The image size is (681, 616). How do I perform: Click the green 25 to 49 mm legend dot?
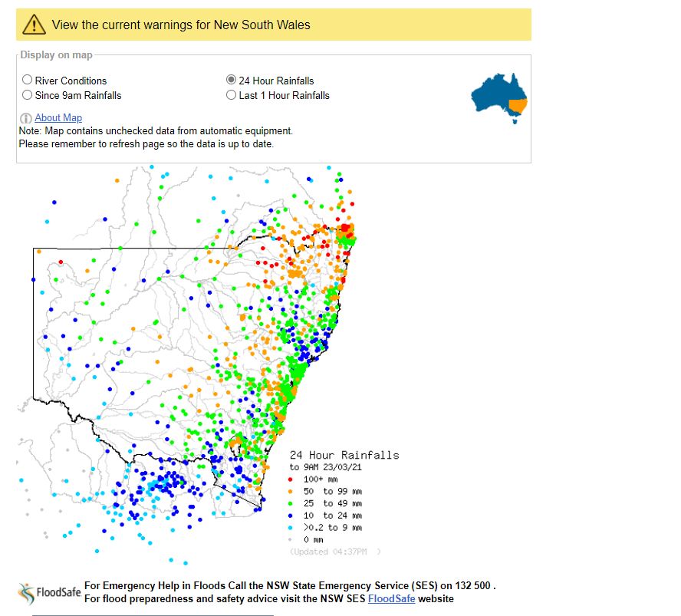[x=291, y=504]
